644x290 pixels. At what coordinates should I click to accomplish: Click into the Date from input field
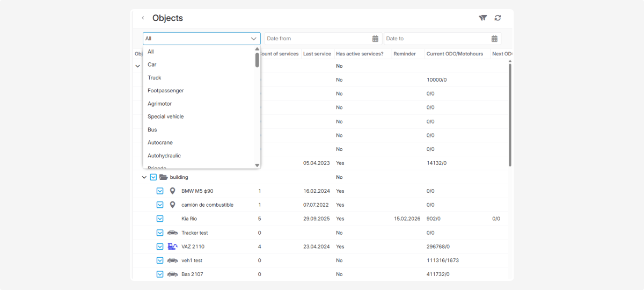(317, 39)
